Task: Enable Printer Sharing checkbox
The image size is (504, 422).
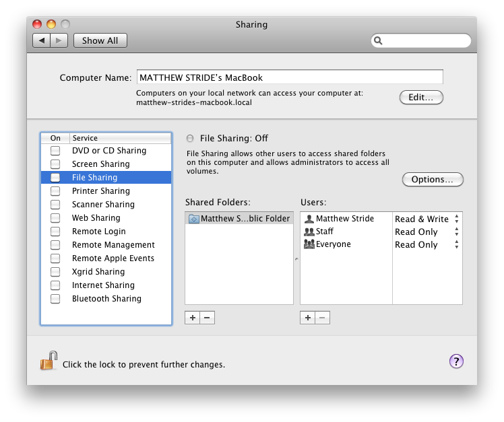Action: click(x=55, y=191)
